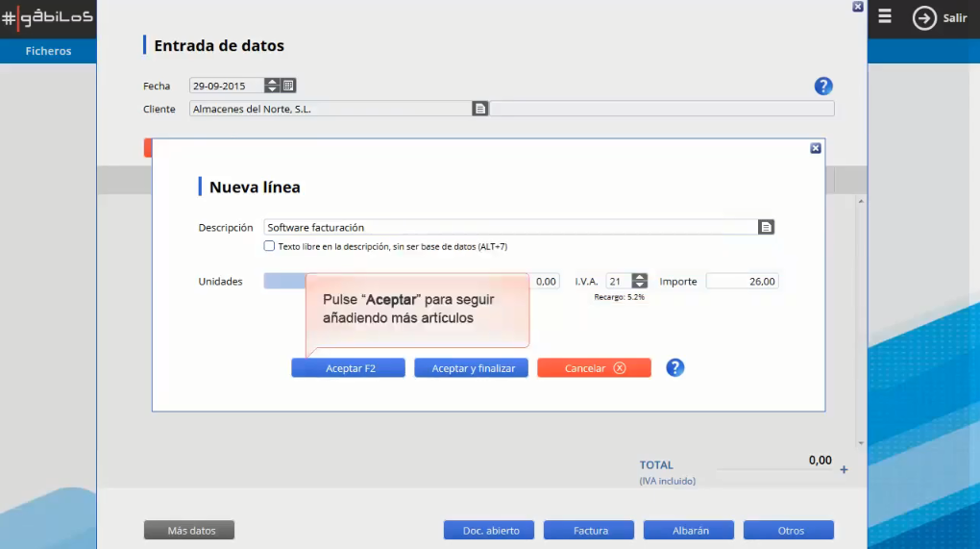
Task: Click Aceptar y finalizar button
Action: [x=471, y=368]
